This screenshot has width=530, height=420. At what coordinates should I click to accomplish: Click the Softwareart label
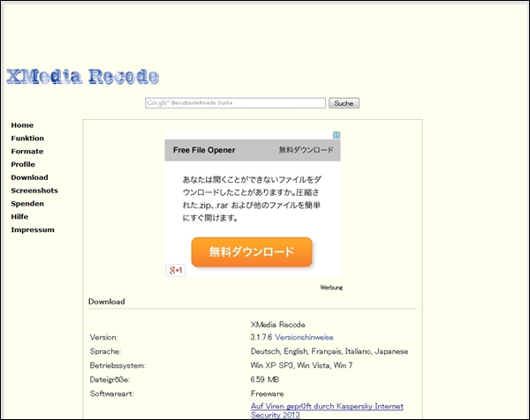click(x=111, y=394)
